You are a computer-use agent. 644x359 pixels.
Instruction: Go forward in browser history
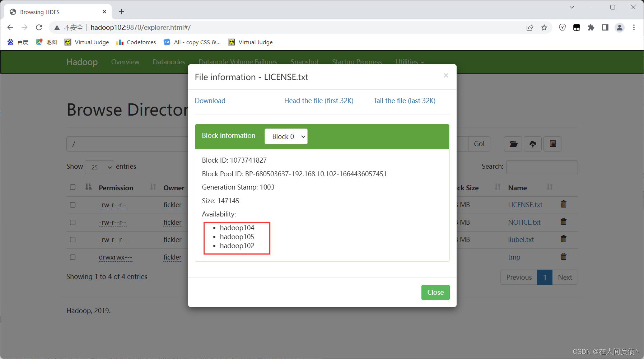pyautogui.click(x=24, y=27)
